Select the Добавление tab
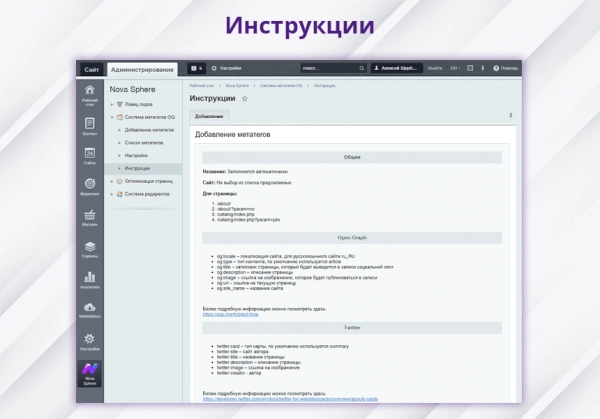 (x=209, y=116)
